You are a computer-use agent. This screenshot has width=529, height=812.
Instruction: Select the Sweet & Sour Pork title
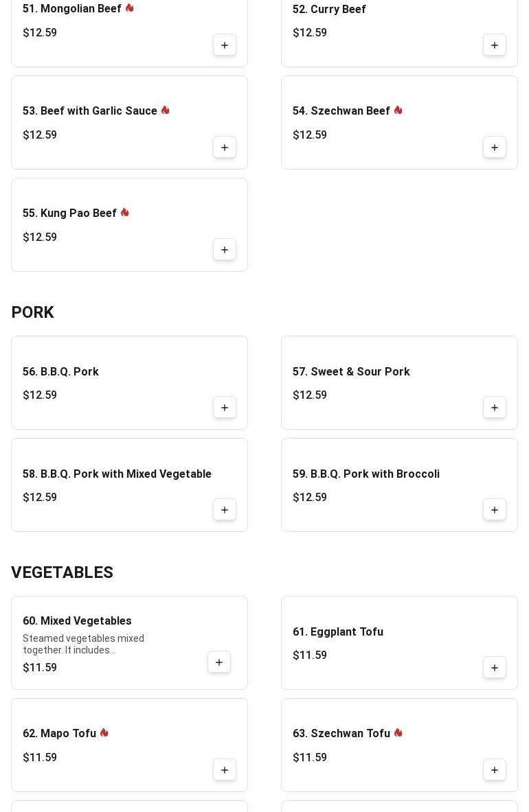(351, 372)
